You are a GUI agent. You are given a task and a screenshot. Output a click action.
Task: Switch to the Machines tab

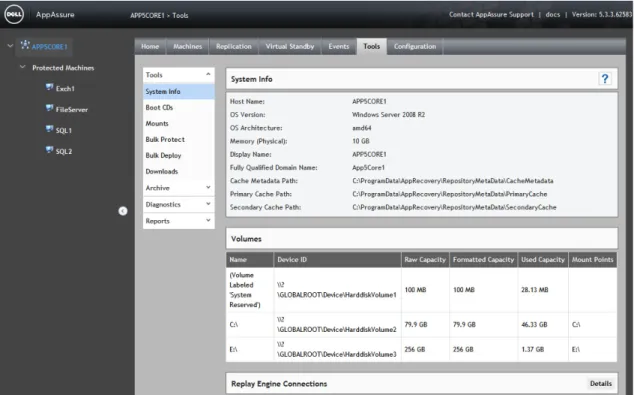(188, 46)
